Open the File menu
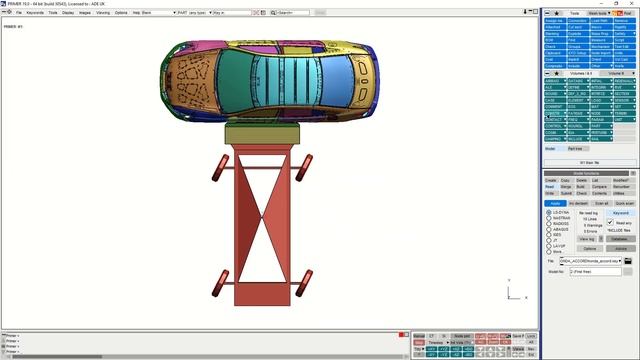The image size is (640, 360). click(19, 13)
